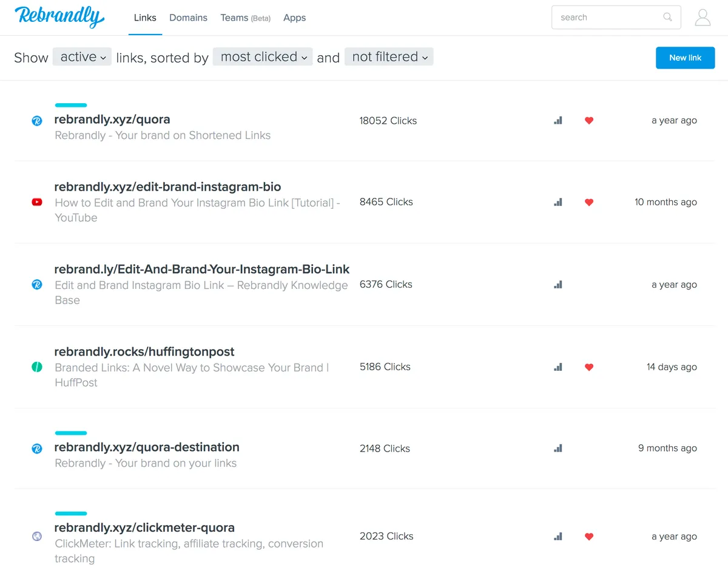Click the Rebrandly favicon beside rebrand.ly/Edit-And-Brand-Your-Instagram-Bio-Link

pyautogui.click(x=36, y=285)
